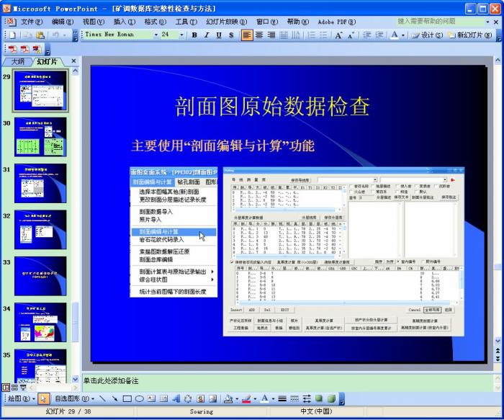
Task: Switch to slide sorter view icon
Action: click(x=14, y=388)
